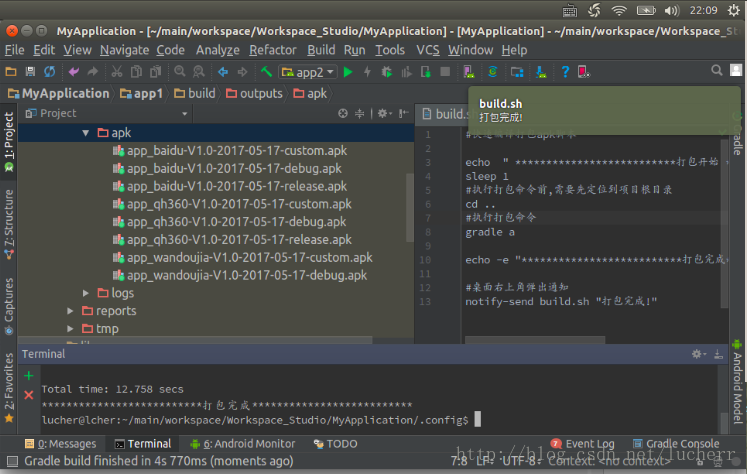Open the app2 run configuration dropdown
The image size is (747, 474).
coord(308,72)
